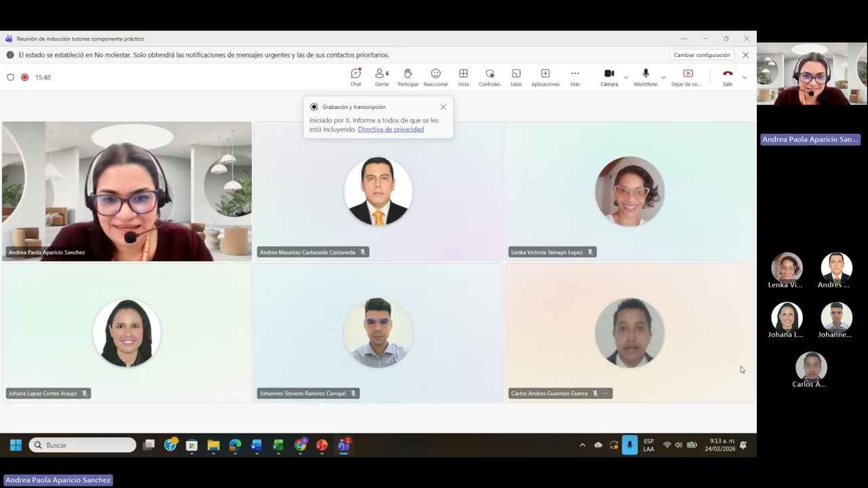Screen dimensions: 868x488
Task: Click Johana L... avatar in side panel
Action: [787, 317]
